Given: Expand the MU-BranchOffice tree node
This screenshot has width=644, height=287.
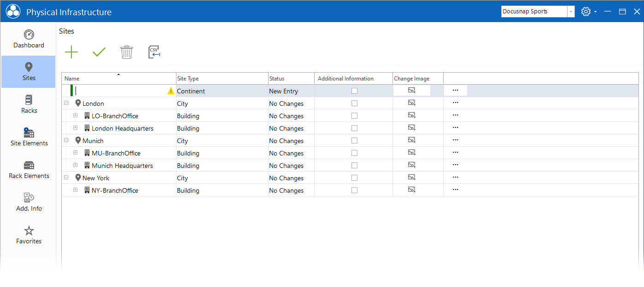Looking at the screenshot, I should (x=75, y=153).
